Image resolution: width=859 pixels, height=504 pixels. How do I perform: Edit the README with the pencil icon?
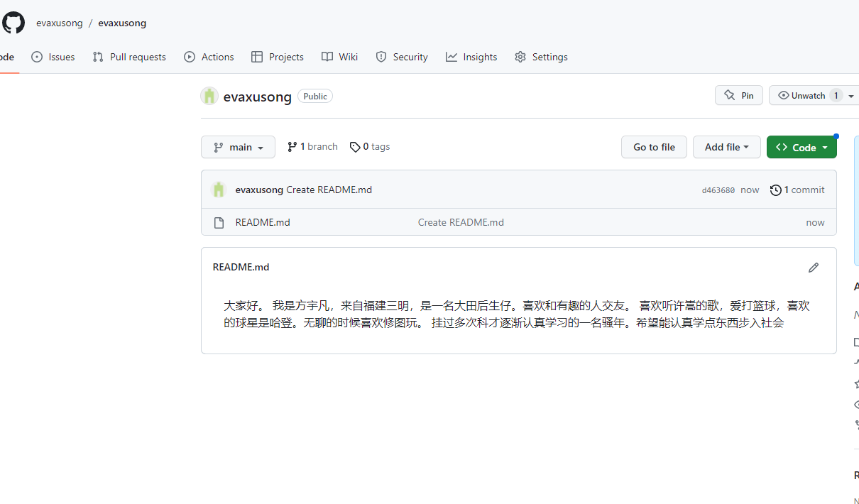pyautogui.click(x=814, y=268)
